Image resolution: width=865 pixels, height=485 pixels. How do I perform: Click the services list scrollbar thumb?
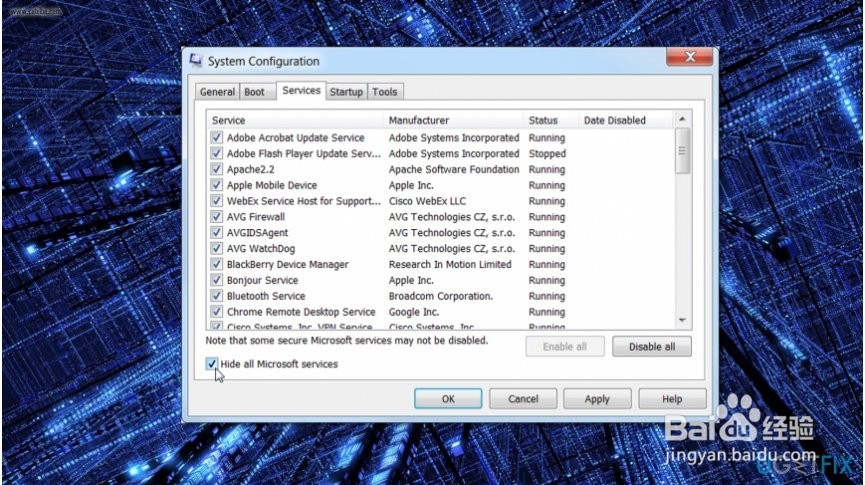pyautogui.click(x=682, y=151)
